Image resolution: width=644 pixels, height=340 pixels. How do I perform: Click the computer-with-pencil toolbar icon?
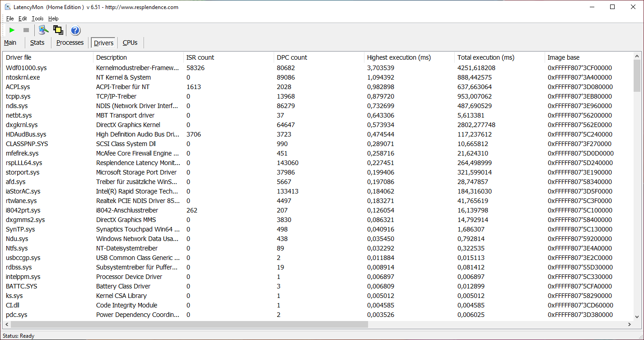[x=43, y=30]
